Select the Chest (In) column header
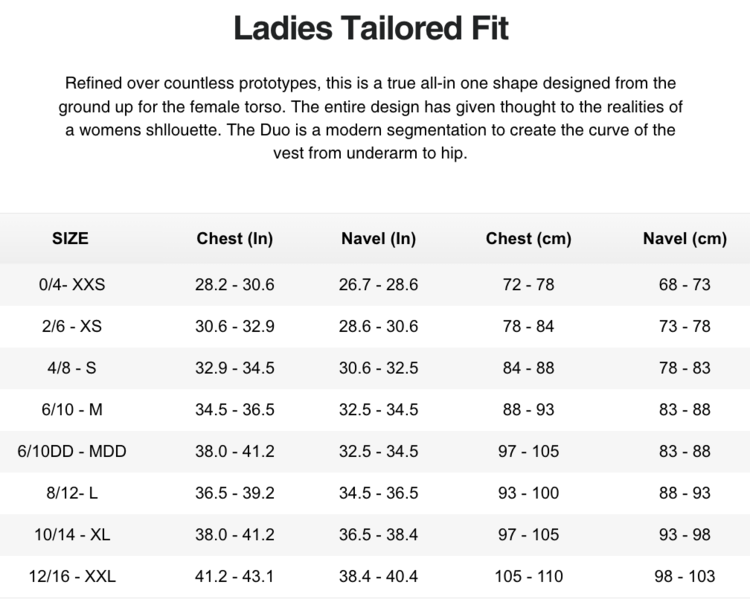750x608 pixels. coord(234,239)
